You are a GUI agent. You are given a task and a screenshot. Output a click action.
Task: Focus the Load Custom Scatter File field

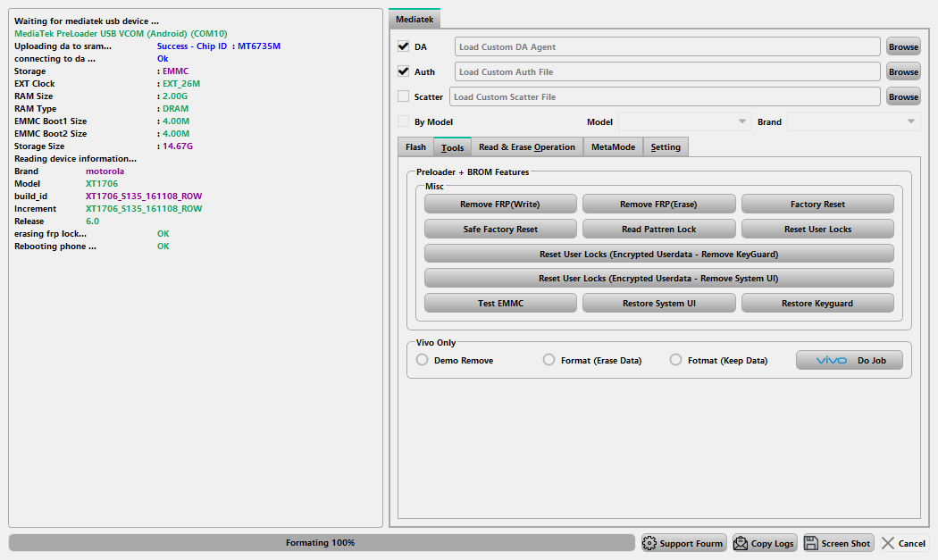[665, 97]
